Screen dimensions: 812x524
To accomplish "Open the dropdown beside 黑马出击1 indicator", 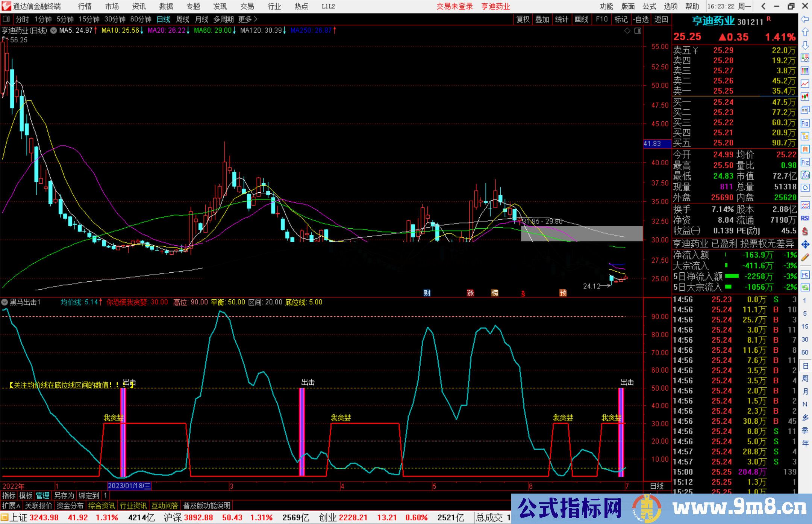I will click(5, 302).
